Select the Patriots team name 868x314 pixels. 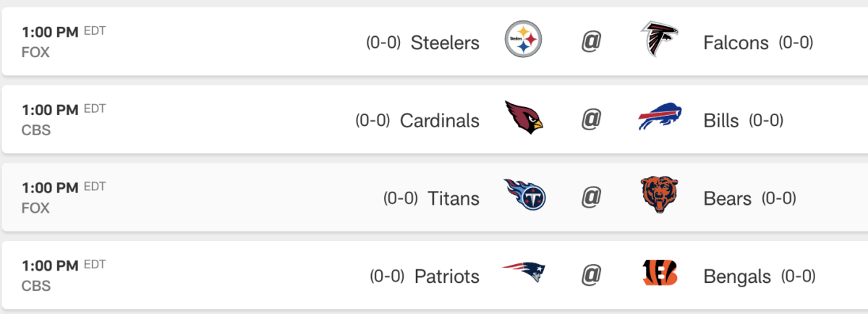tap(447, 276)
